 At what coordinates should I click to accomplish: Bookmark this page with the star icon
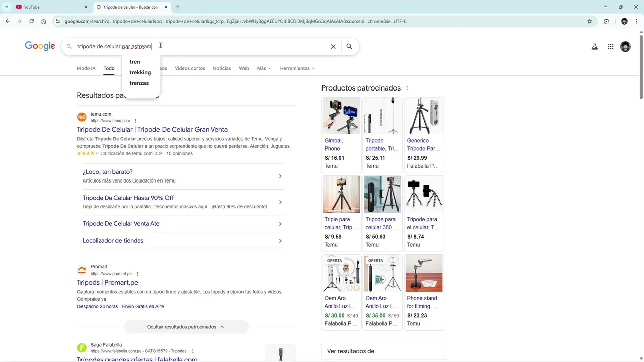point(590,21)
